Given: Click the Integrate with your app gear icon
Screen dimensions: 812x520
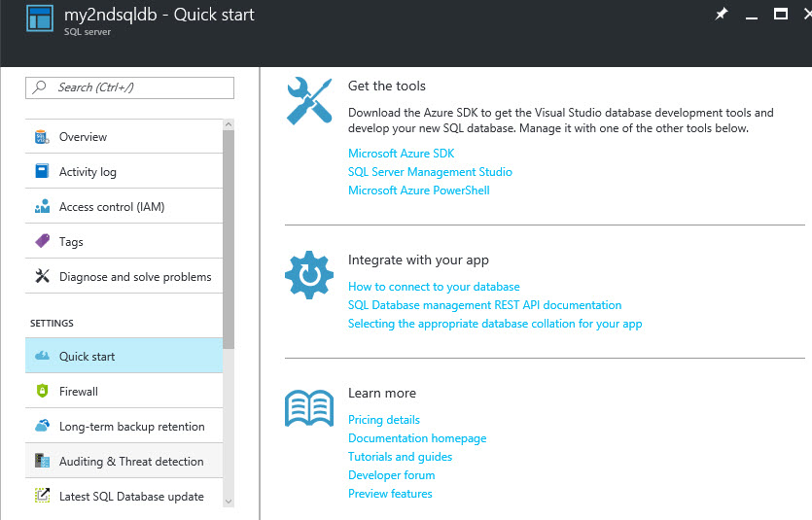Looking at the screenshot, I should 309,275.
